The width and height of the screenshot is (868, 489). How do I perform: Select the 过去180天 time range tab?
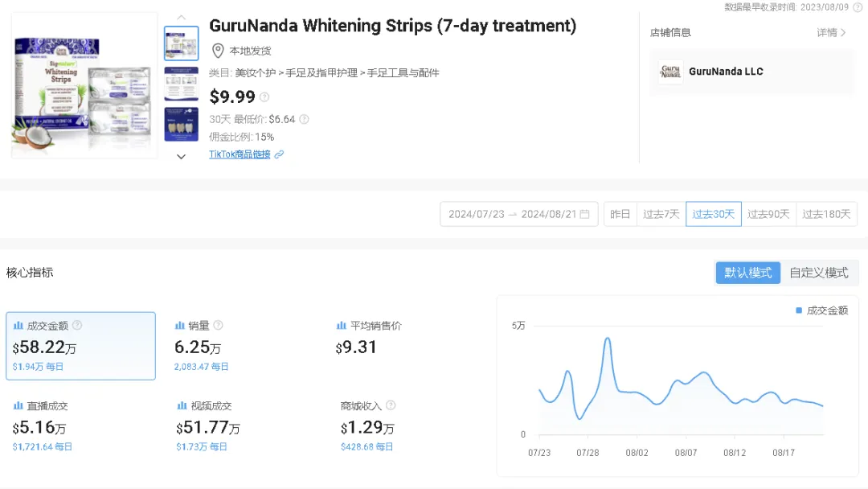point(826,214)
